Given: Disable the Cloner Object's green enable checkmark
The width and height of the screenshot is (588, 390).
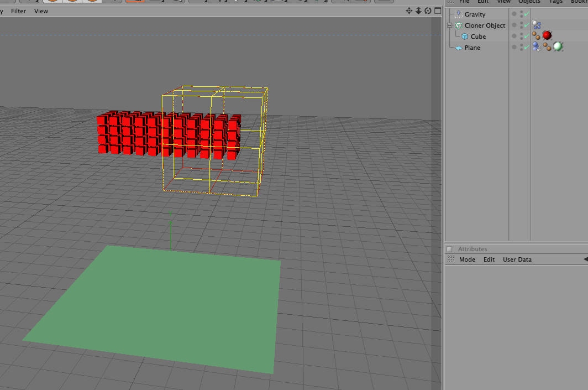Looking at the screenshot, I should [x=527, y=25].
